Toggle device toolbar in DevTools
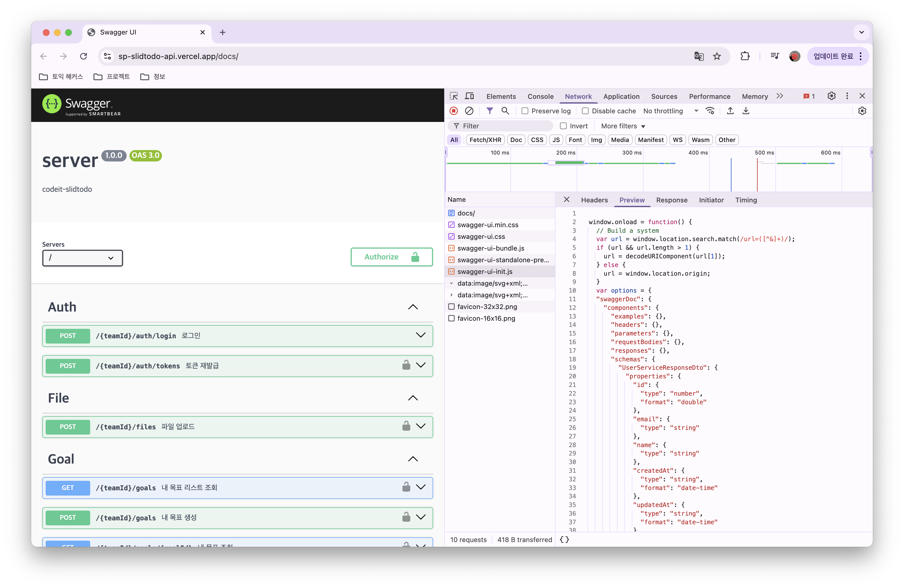The height and width of the screenshot is (588, 904). (x=470, y=96)
